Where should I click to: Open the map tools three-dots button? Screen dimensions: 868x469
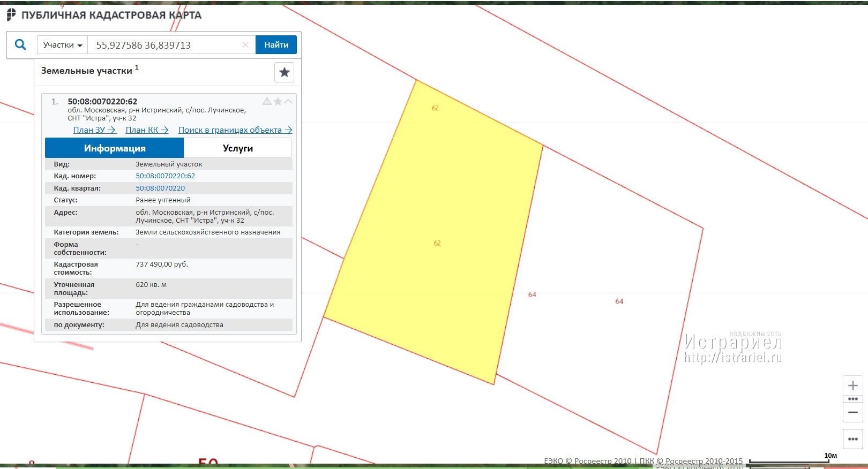tap(853, 439)
